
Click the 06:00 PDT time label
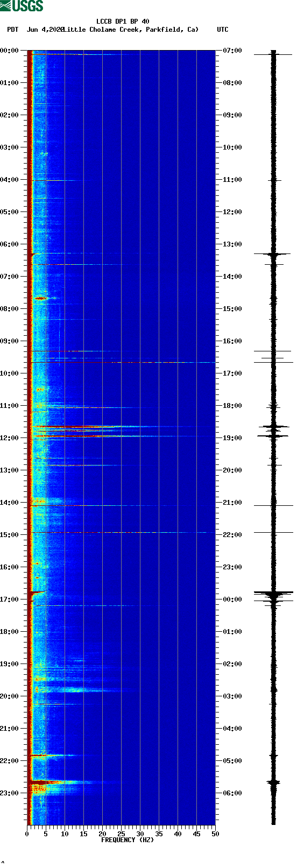click(10, 244)
